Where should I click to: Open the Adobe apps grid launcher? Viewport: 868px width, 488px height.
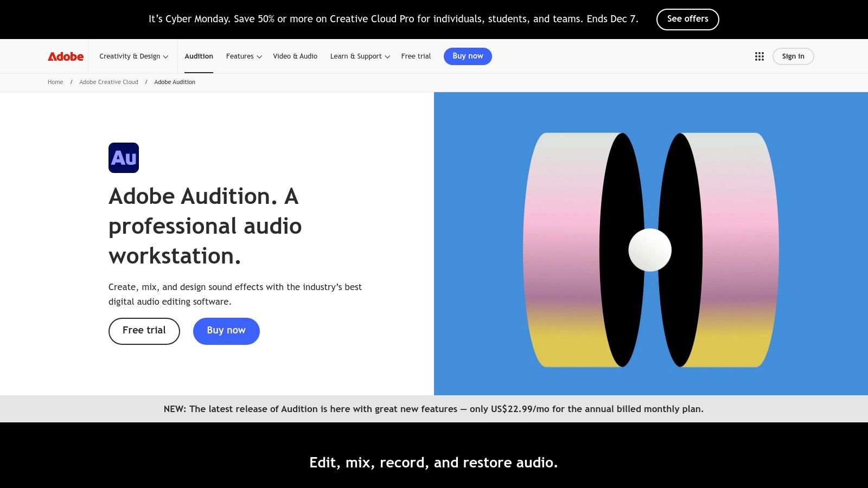(759, 56)
